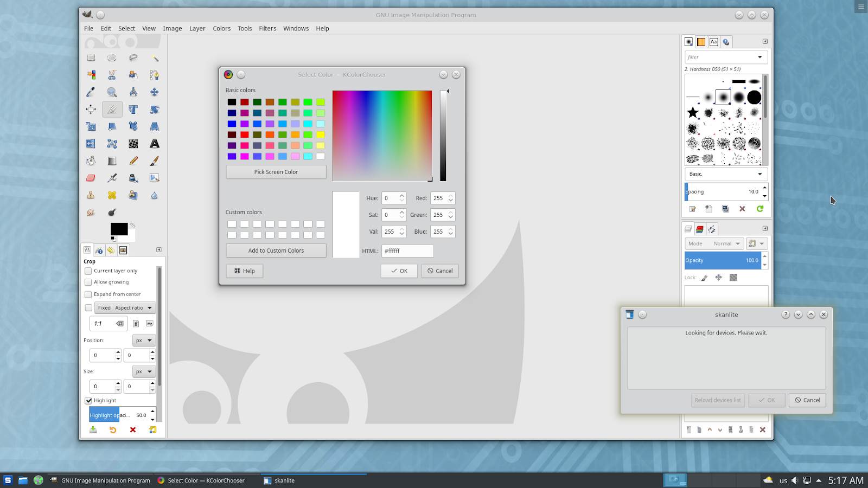Check Expand from center in crop options

88,294
